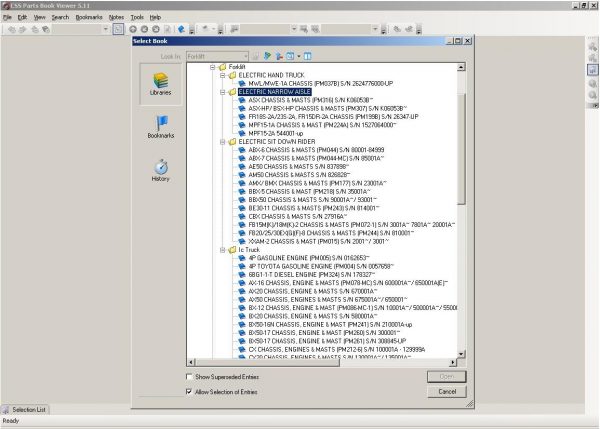Click the Forklift root folder icon

222,67
